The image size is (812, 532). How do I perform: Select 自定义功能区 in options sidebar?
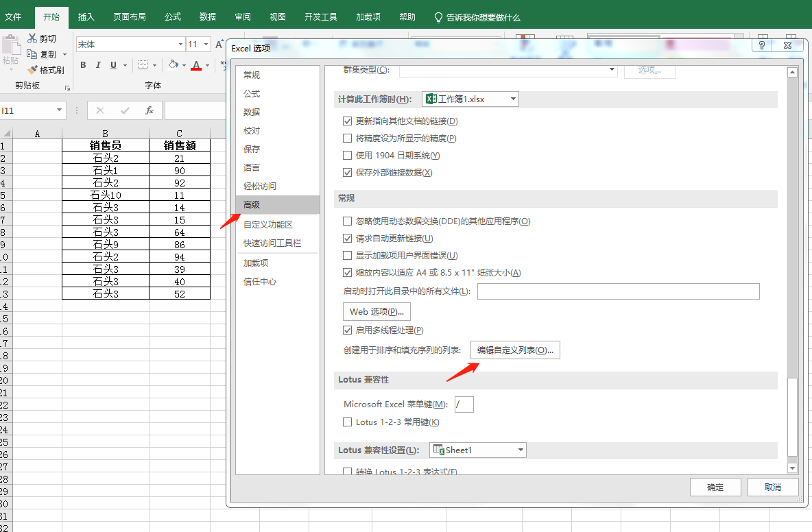click(x=278, y=224)
